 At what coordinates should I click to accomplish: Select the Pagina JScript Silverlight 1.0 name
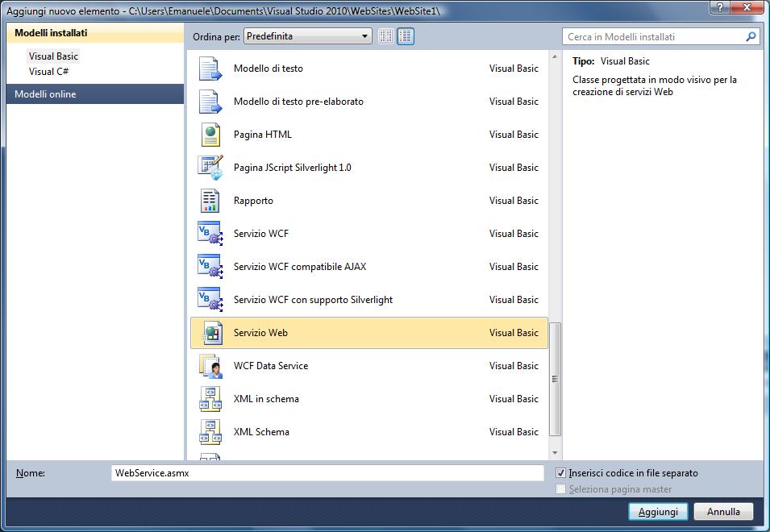[292, 168]
